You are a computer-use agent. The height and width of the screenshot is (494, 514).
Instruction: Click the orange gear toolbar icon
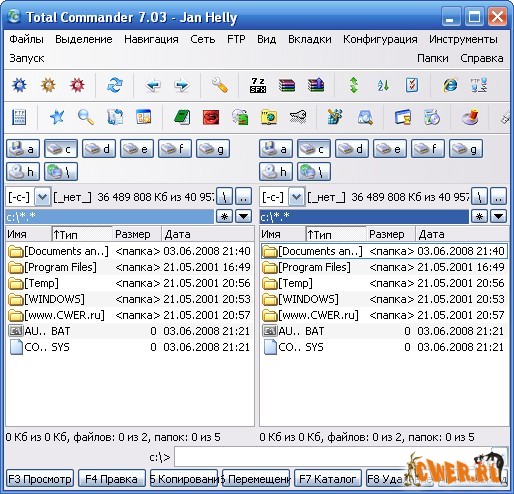[48, 85]
